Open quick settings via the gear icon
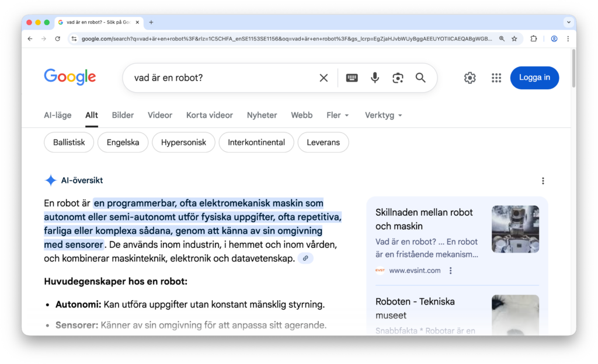This screenshot has height=364, width=598. [470, 77]
